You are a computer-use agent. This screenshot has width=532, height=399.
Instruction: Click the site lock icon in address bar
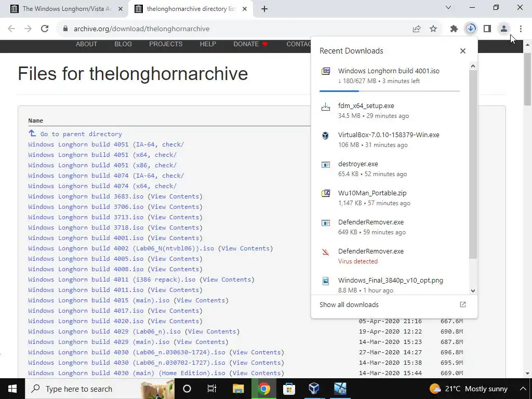tap(65, 29)
